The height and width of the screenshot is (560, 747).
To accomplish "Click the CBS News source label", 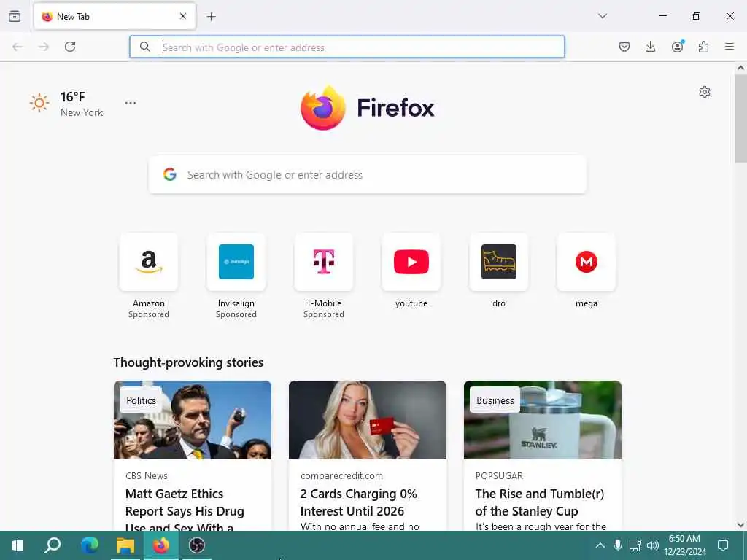I will pos(146,475).
